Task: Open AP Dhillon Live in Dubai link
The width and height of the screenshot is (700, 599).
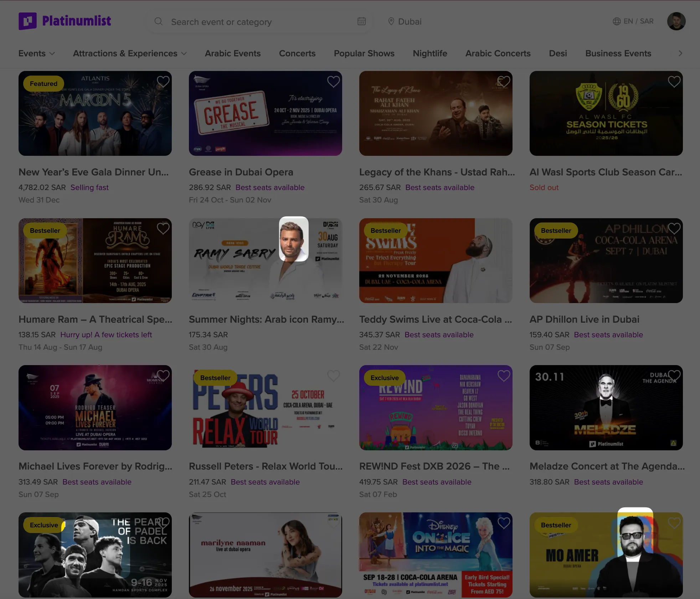Action: click(584, 319)
